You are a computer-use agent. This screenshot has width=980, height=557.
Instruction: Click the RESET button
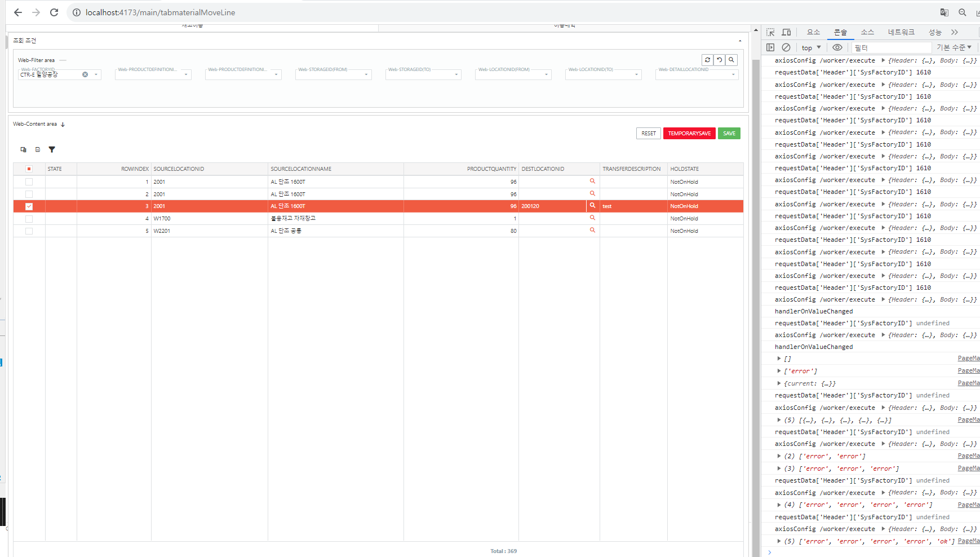[649, 134]
